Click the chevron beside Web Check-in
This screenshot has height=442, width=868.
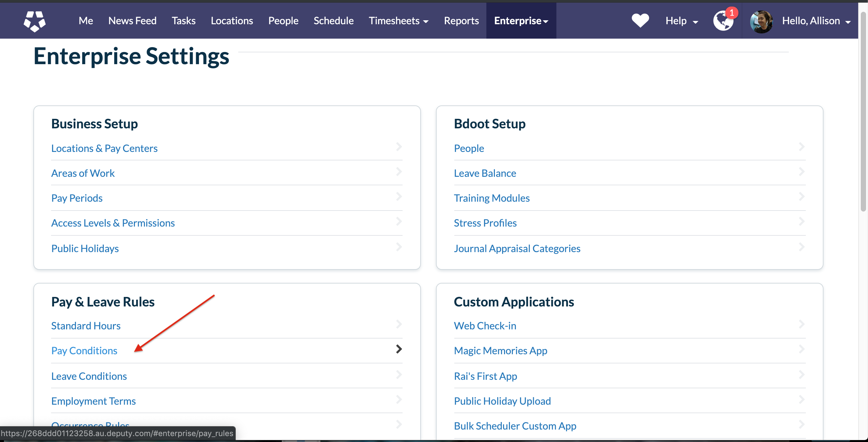click(x=801, y=324)
